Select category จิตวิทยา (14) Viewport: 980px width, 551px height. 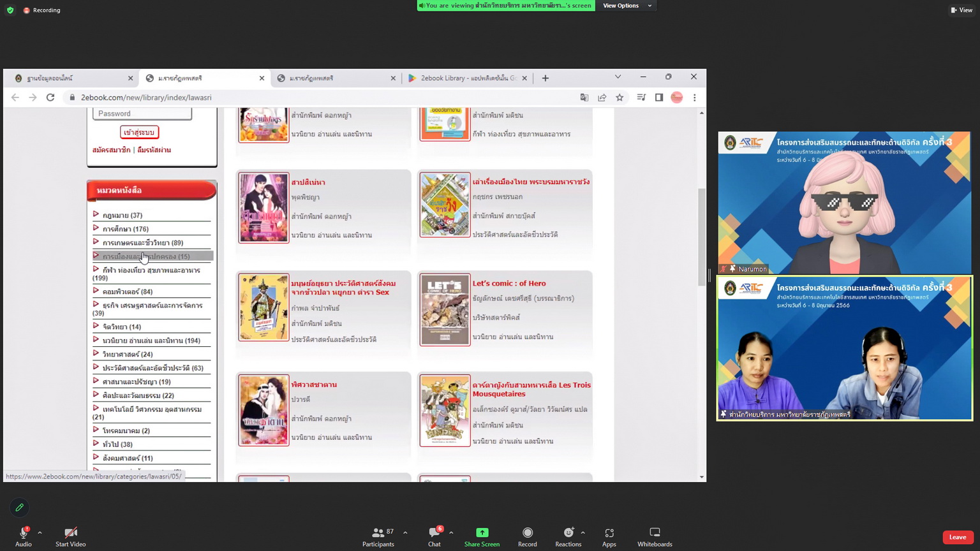(122, 327)
